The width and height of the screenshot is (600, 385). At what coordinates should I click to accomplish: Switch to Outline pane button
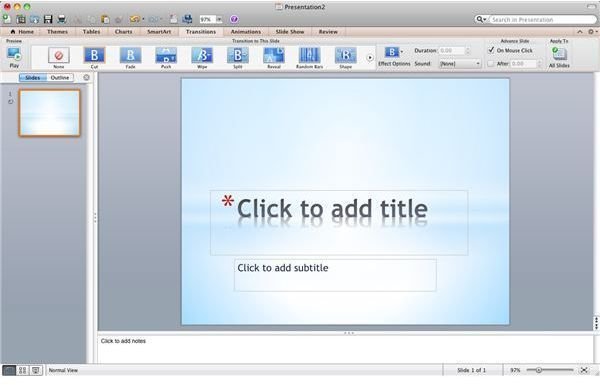pyautogui.click(x=60, y=78)
